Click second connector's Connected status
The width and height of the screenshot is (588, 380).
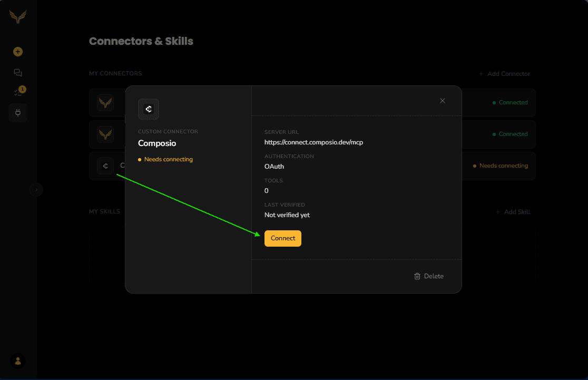click(510, 134)
